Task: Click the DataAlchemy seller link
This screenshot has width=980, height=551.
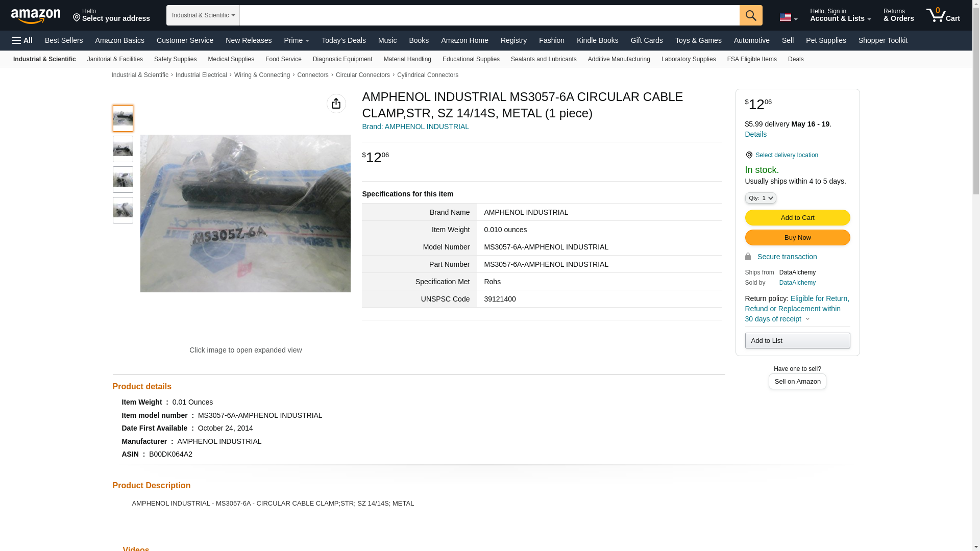Action: (x=797, y=283)
